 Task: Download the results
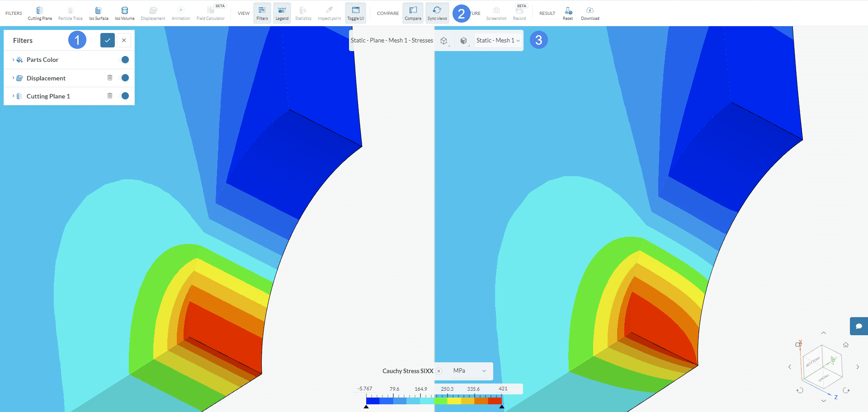(x=590, y=13)
